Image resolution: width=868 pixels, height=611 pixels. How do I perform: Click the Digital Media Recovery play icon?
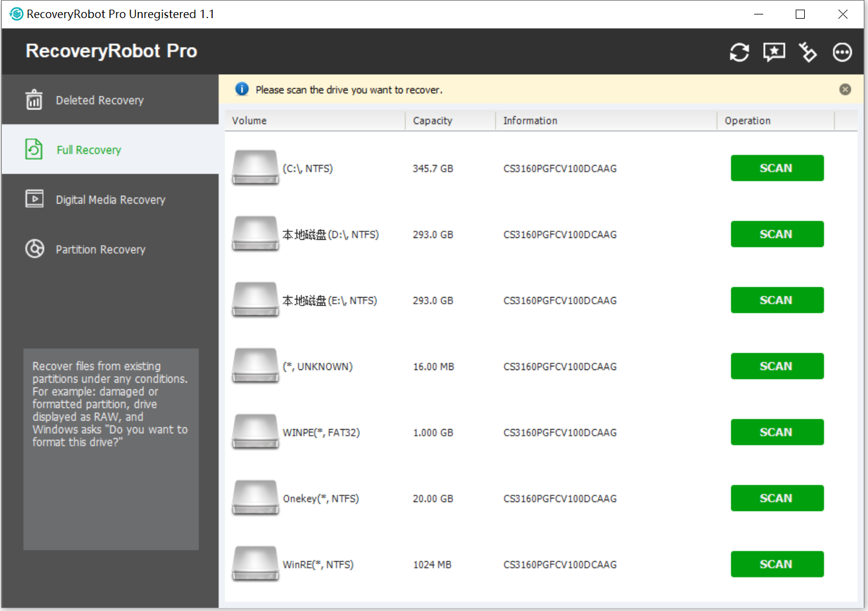[x=34, y=199]
